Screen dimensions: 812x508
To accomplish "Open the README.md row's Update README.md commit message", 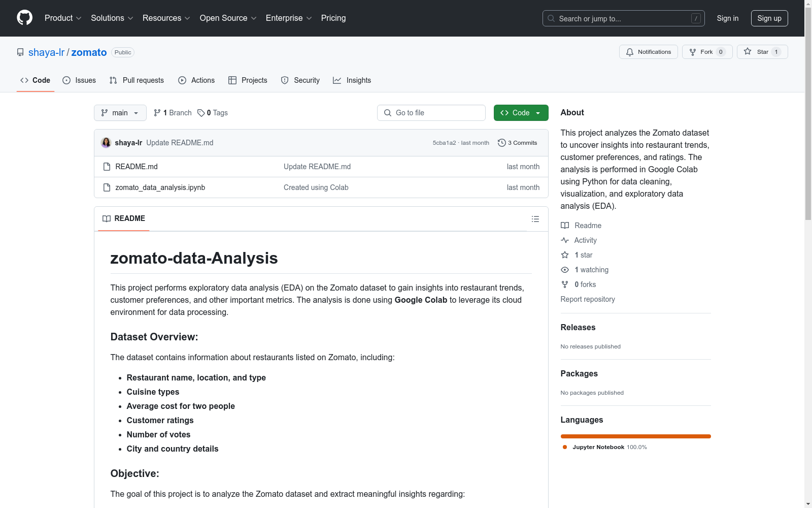I will (317, 167).
